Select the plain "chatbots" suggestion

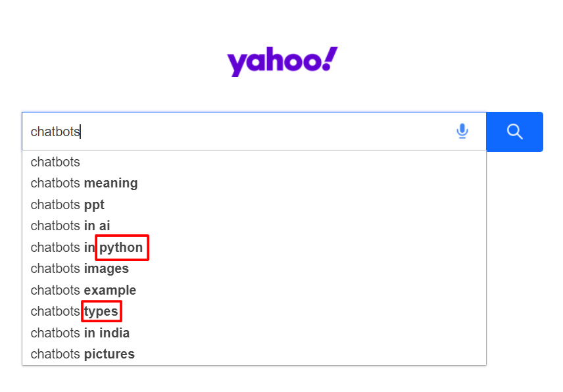point(55,162)
